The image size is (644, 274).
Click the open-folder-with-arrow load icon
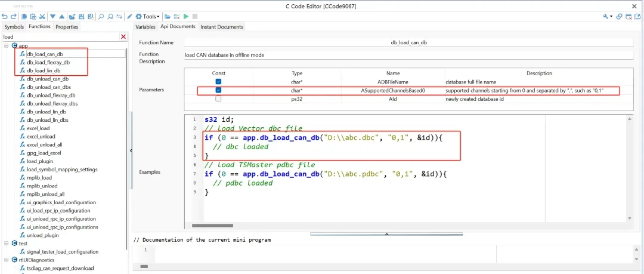tap(72, 17)
